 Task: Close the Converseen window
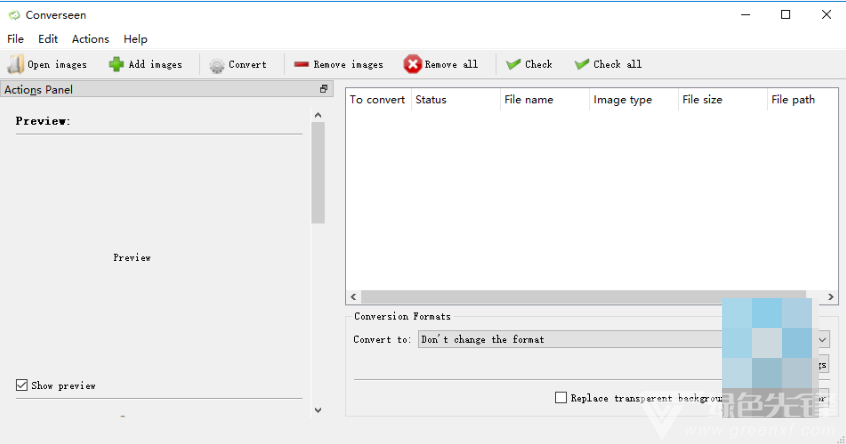coord(826,15)
